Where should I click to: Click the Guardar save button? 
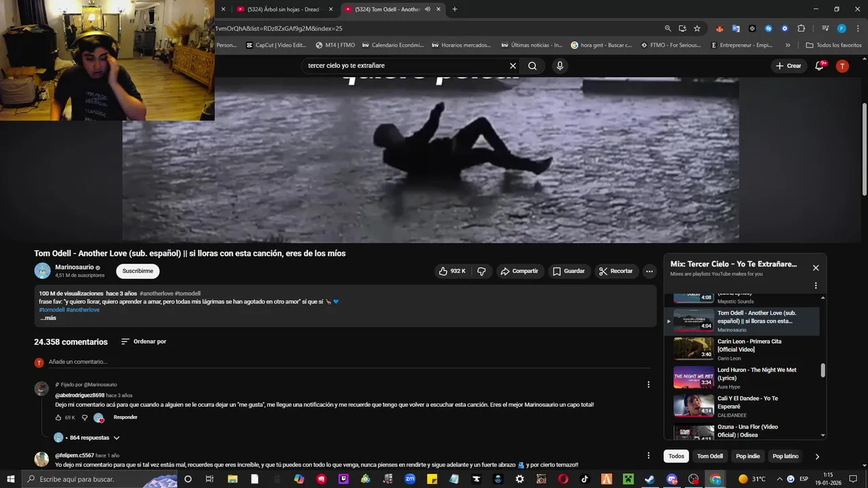tap(568, 271)
